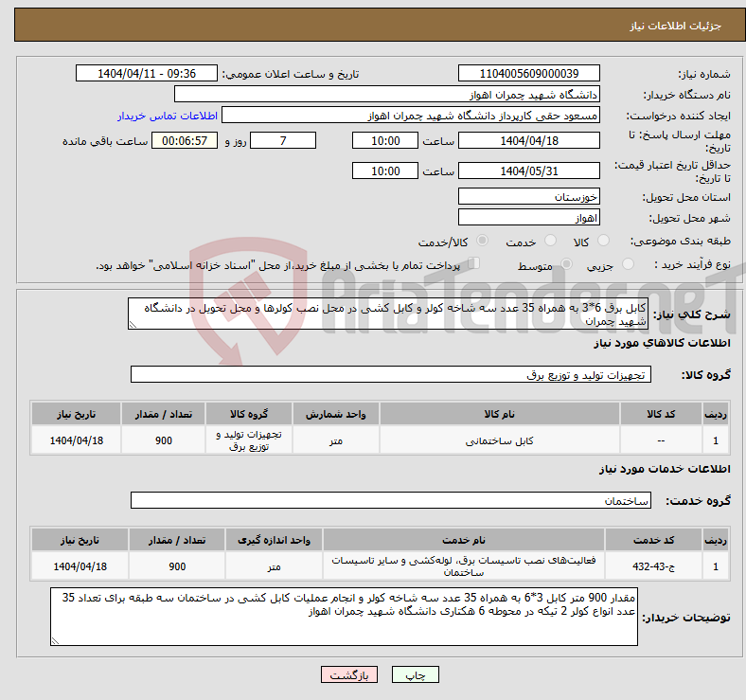Image resolution: width=746 pixels, height=700 pixels.
Task: Click the کد کالا column header
Action: tap(661, 414)
